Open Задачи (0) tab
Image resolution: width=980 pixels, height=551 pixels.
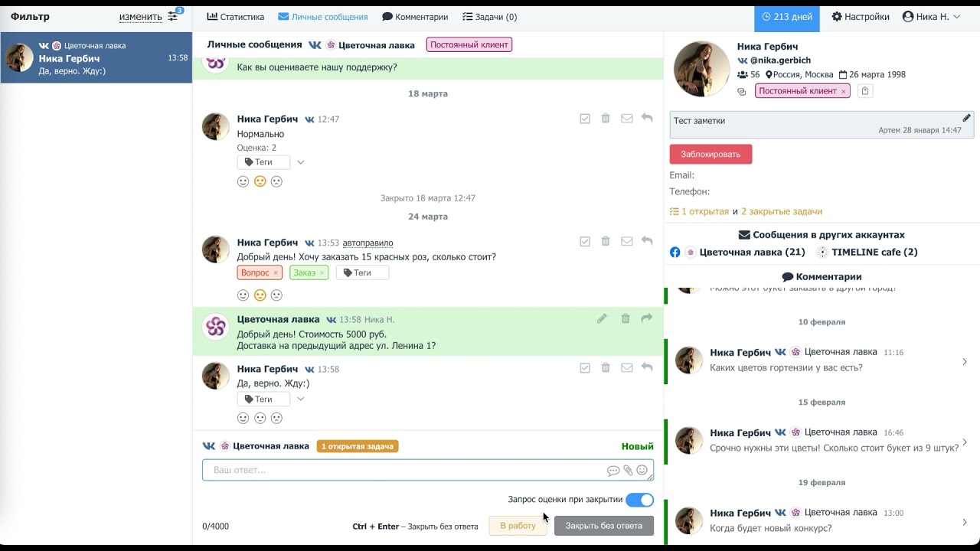[x=490, y=17]
